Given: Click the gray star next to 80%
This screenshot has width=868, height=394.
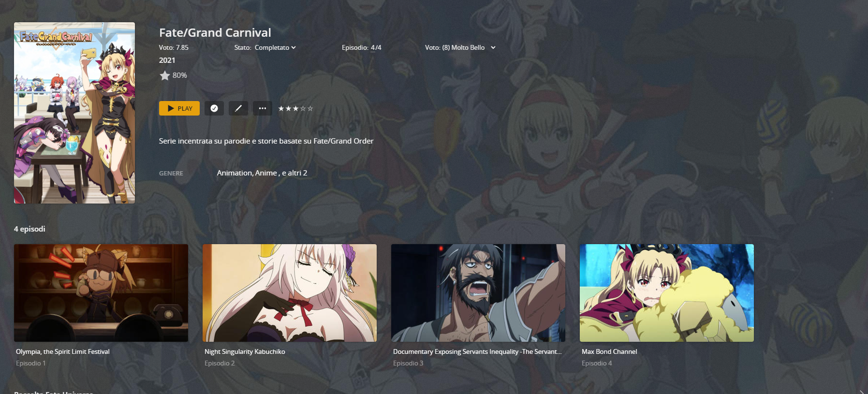Looking at the screenshot, I should point(165,75).
